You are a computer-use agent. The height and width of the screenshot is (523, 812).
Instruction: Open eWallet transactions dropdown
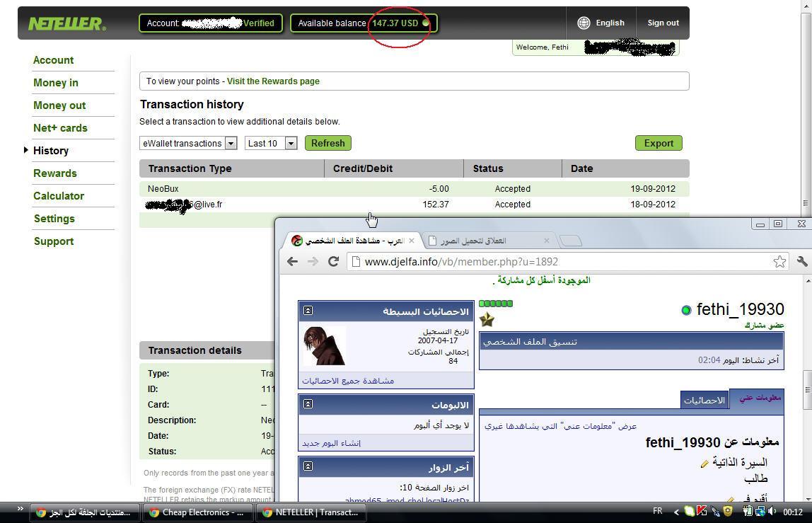coord(188,143)
